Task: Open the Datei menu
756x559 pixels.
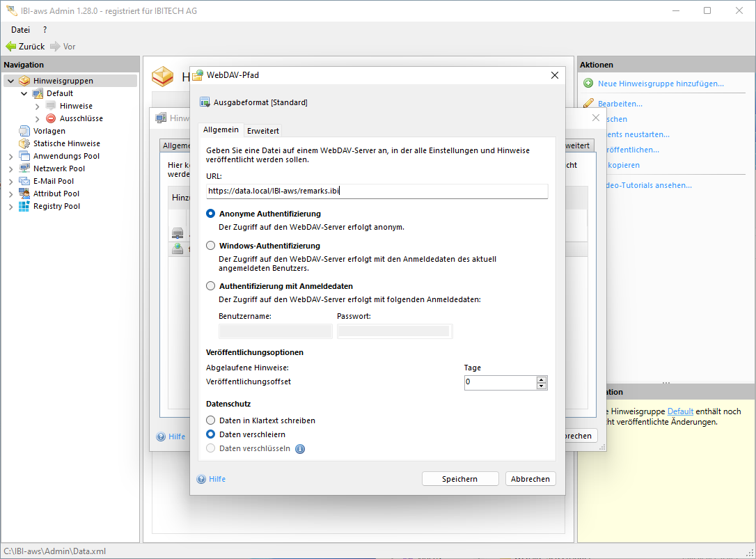Action: [x=21, y=30]
